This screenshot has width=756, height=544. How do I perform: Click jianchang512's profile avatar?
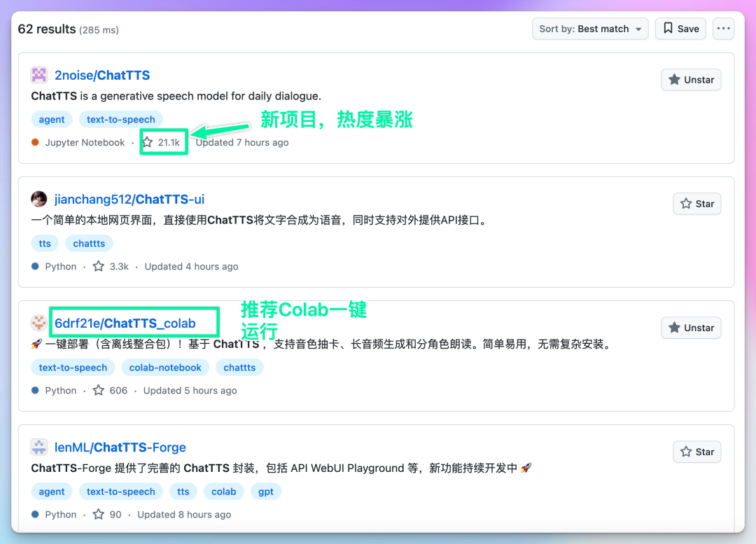click(x=38, y=199)
